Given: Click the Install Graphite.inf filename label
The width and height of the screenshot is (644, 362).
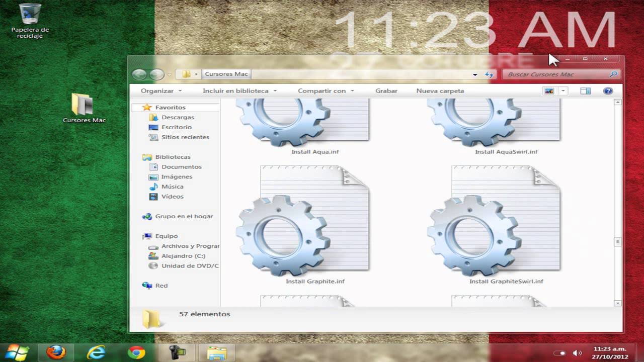Looking at the screenshot, I should [315, 282].
